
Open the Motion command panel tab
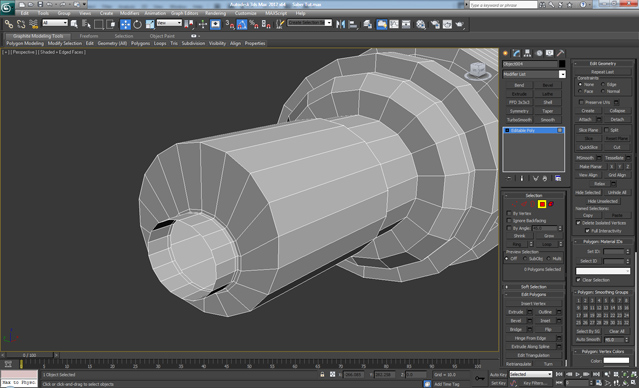539,53
